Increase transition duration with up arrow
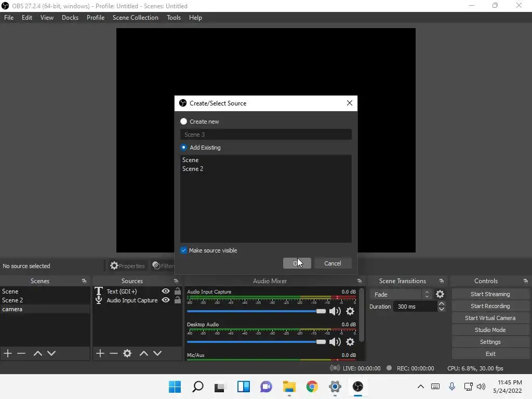Image resolution: width=532 pixels, height=399 pixels. click(x=442, y=303)
